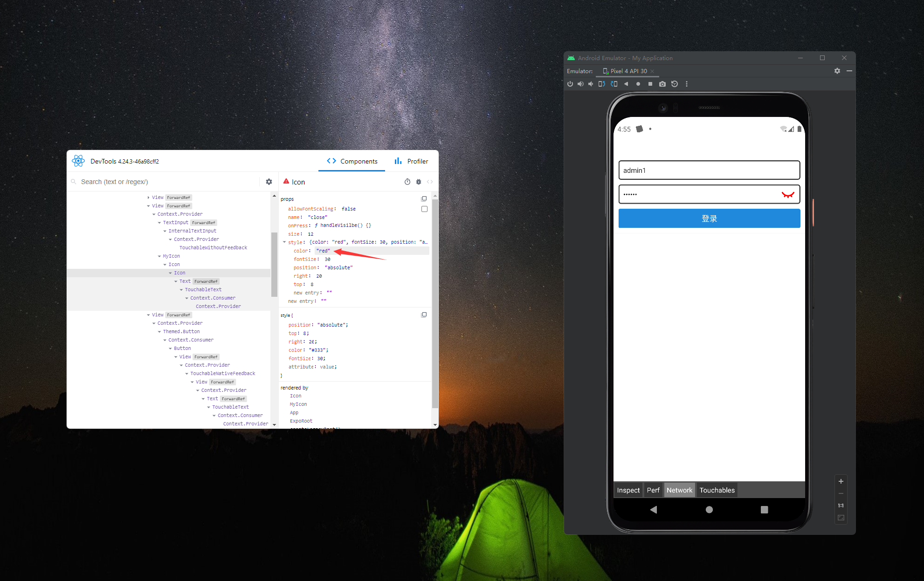Click the Inspect button in emulator
The image size is (924, 581).
coord(628,490)
